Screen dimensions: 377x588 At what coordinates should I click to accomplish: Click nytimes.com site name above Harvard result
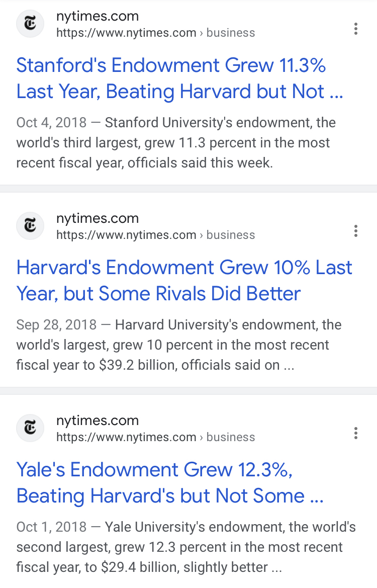[98, 218]
